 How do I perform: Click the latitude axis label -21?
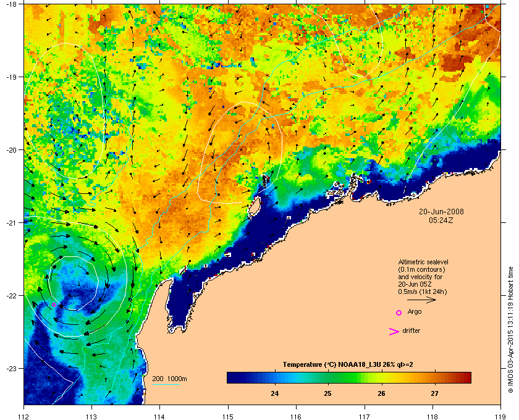click(12, 223)
